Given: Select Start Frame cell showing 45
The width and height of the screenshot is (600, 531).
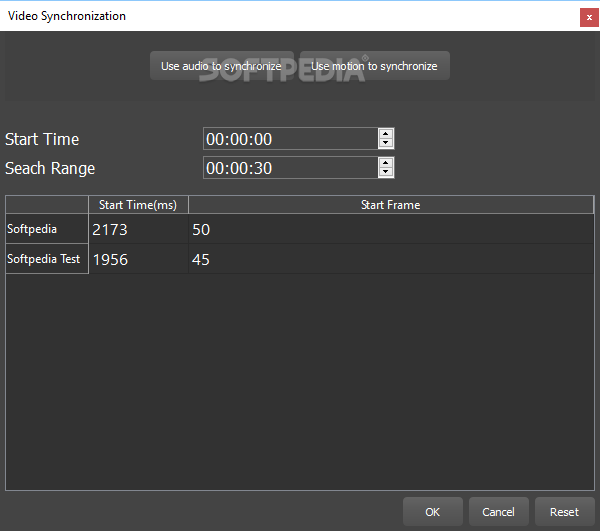Looking at the screenshot, I should click(x=391, y=259).
